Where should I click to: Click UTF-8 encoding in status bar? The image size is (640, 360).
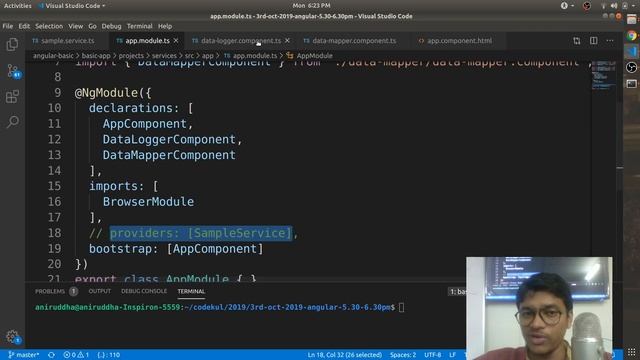(432, 355)
